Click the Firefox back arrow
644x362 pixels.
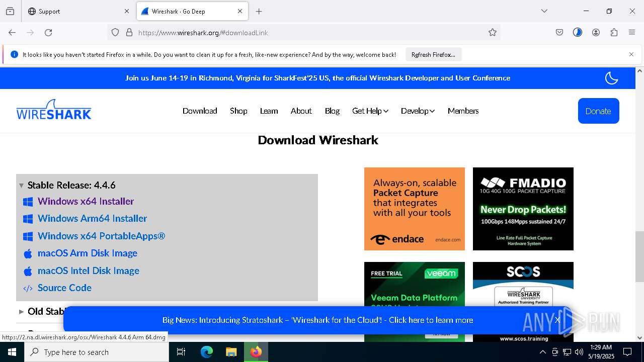point(12,33)
